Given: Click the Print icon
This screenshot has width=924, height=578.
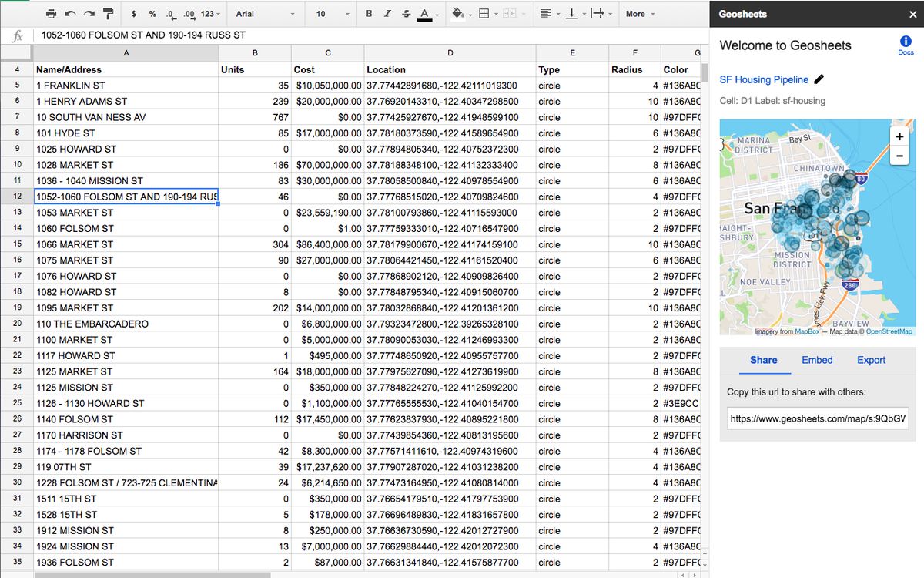Looking at the screenshot, I should tap(51, 14).
